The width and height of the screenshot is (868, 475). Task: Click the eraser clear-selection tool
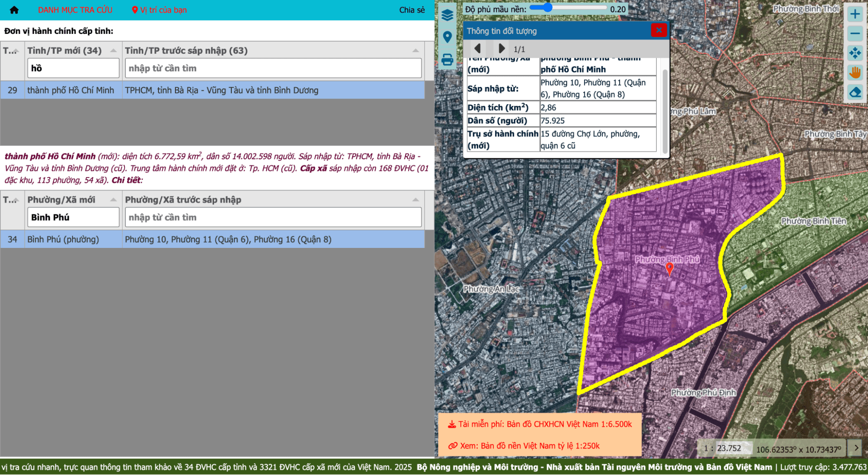[x=855, y=92]
